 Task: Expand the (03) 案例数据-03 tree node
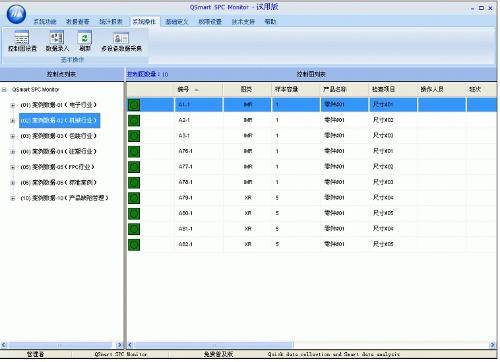coord(13,136)
